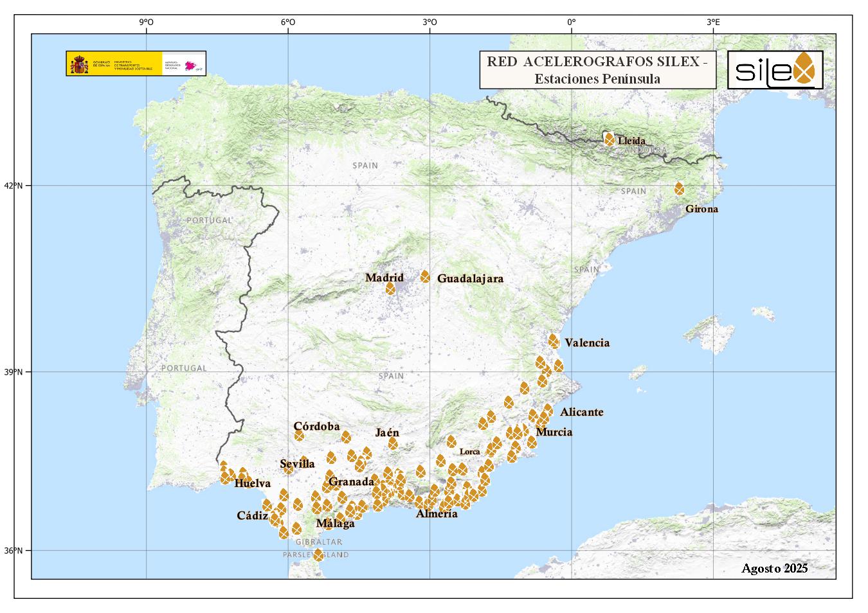Viewport: 868px width, 613px height.
Task: Click the Madrid station marker
Action: click(x=390, y=289)
